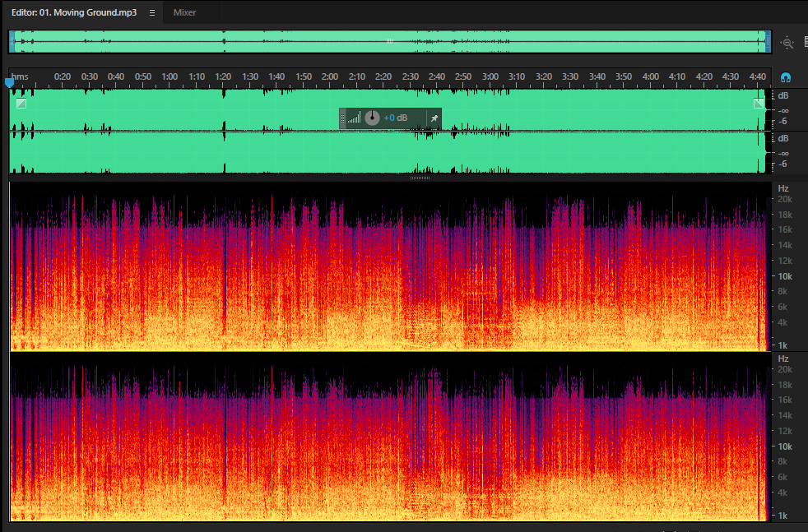This screenshot has height=532, width=808.
Task: Click the -6 label on upper dB scale
Action: coord(783,122)
